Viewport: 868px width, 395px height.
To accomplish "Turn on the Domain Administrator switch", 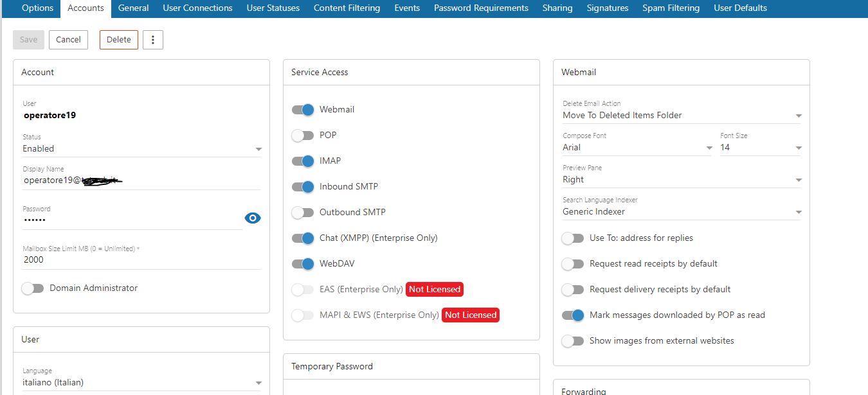I will [33, 288].
